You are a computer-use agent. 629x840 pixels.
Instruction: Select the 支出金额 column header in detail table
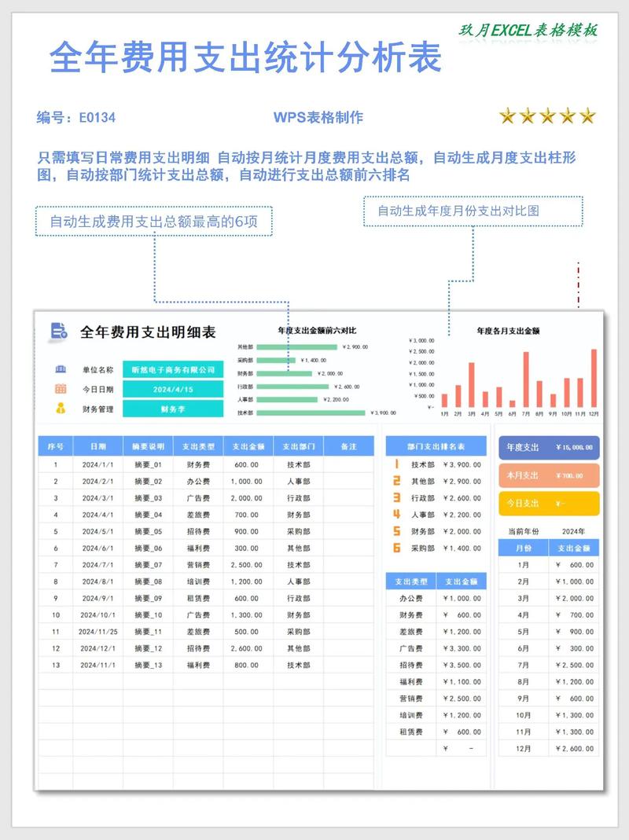tap(248, 446)
